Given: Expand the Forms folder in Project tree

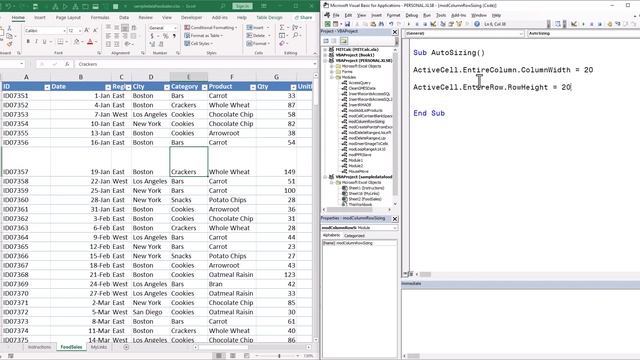Looking at the screenshot, I should [x=332, y=71].
